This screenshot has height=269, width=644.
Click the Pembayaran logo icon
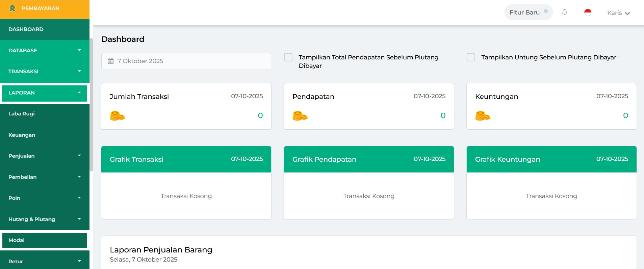pyautogui.click(x=12, y=8)
